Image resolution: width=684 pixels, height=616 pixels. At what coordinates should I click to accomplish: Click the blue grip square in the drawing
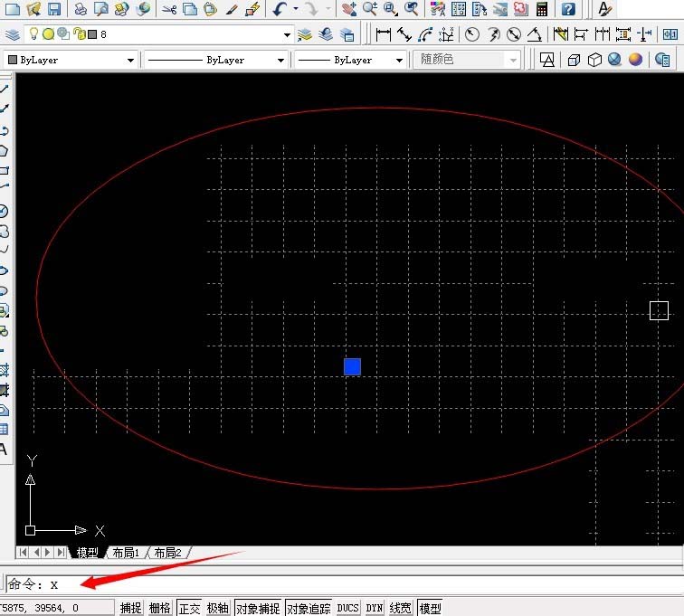tap(352, 366)
